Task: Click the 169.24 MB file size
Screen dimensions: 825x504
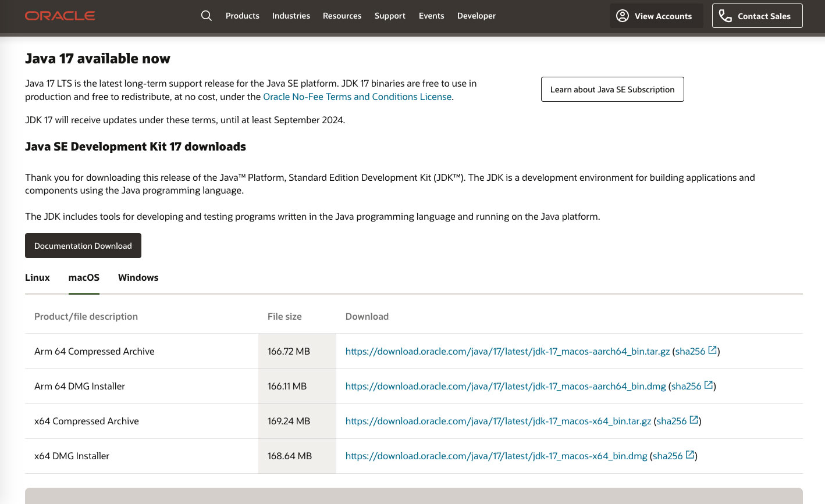Action: (289, 421)
